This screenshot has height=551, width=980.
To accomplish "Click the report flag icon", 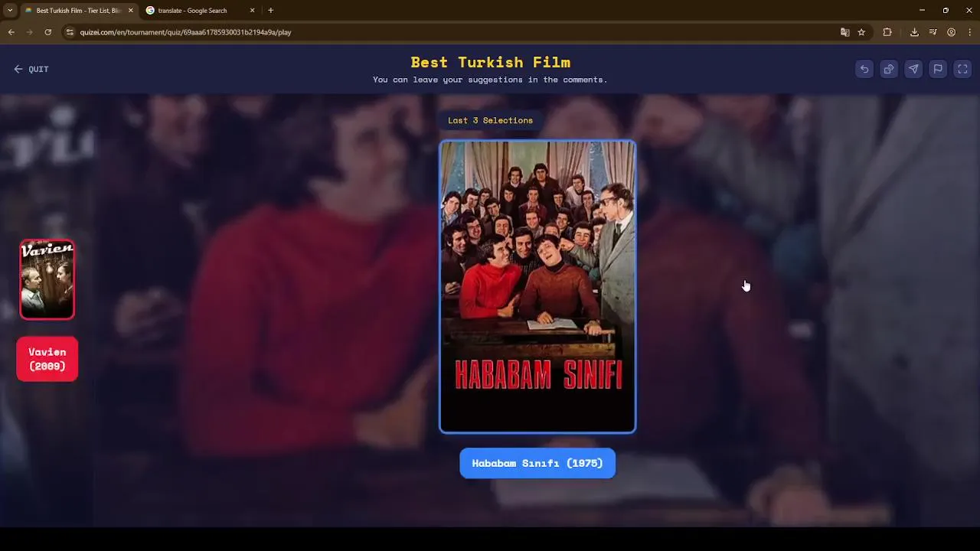I will 938,69.
